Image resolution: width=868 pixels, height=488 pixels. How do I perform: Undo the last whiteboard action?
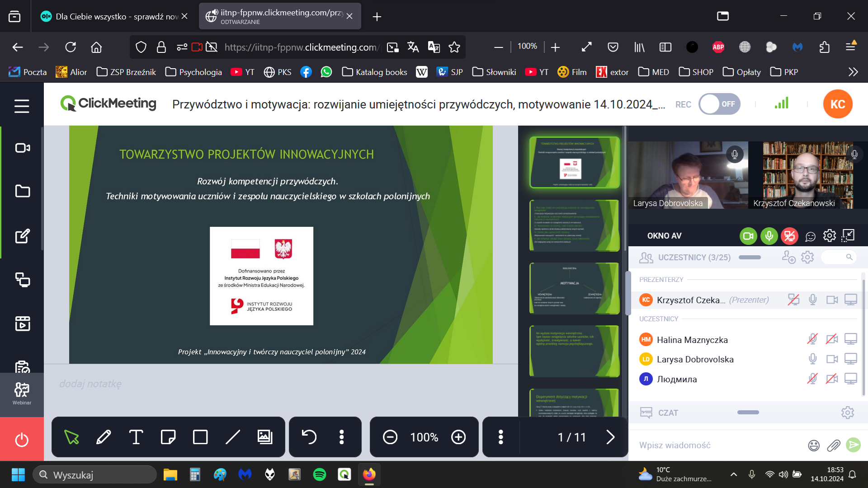click(x=309, y=437)
